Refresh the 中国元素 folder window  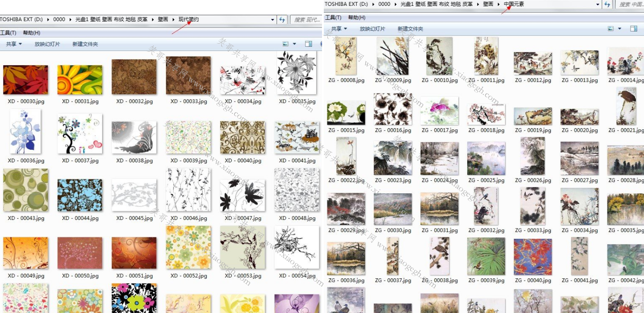coord(607,4)
